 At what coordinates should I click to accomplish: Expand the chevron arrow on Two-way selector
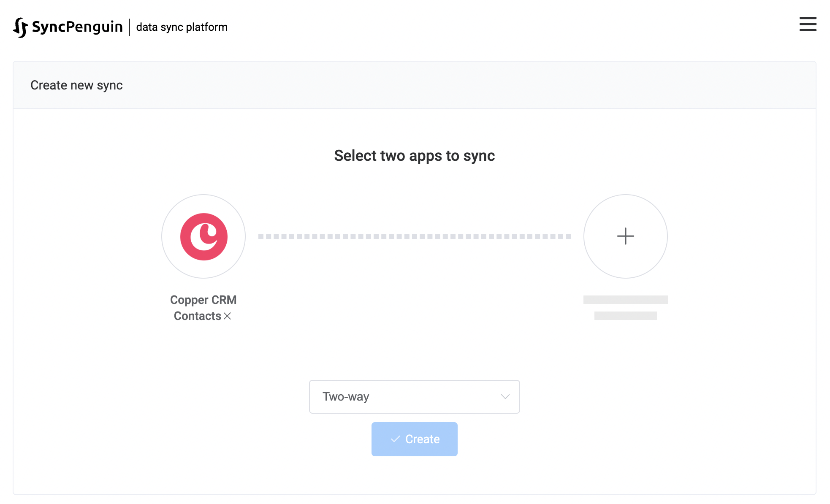505,397
